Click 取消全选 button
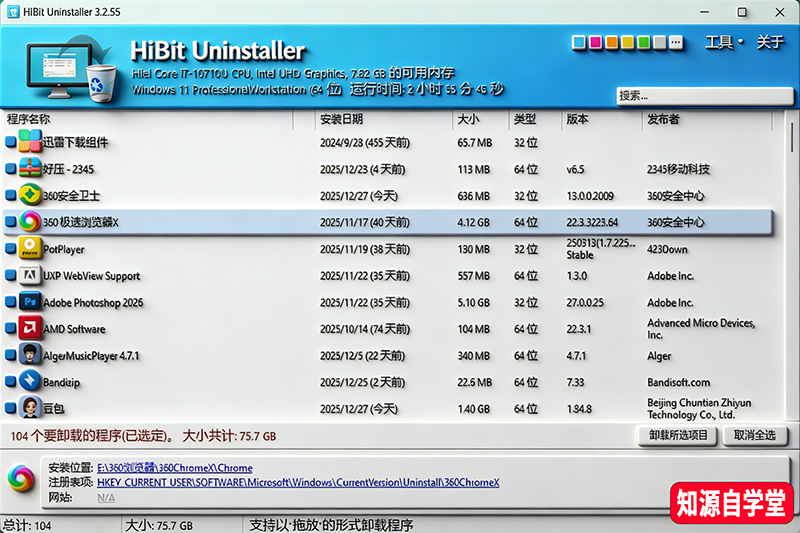Screen dimensions: 800x533 point(755,436)
